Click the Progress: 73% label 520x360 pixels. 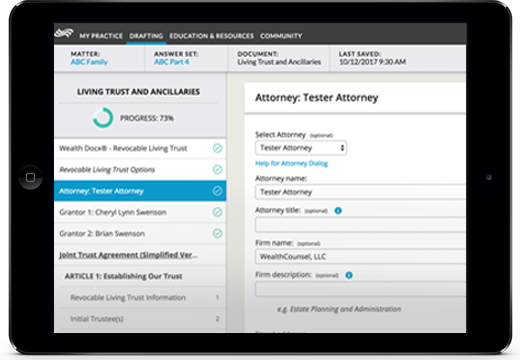[147, 118]
